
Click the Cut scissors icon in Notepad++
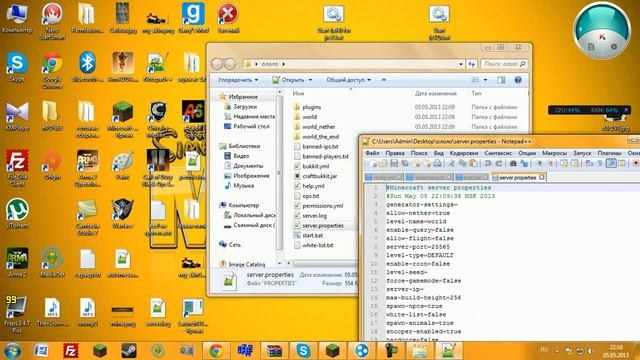pos(452,164)
